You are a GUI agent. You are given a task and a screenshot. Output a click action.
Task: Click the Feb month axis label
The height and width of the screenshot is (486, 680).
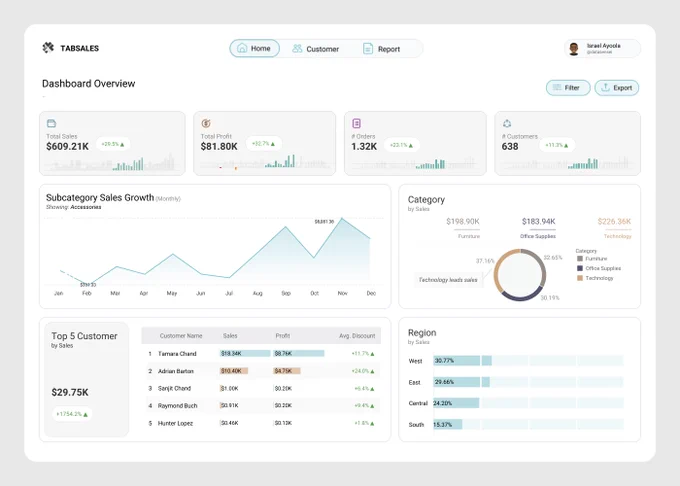click(87, 294)
